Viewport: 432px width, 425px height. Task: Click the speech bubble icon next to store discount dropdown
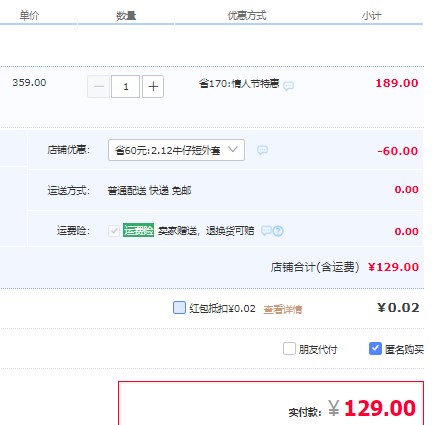[x=262, y=150]
